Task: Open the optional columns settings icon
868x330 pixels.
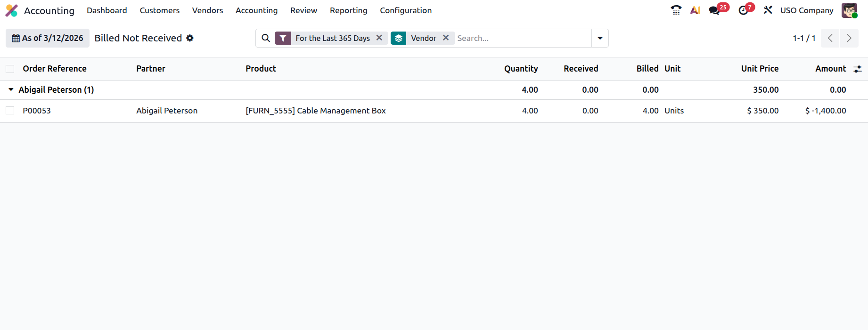Action: pos(858,69)
